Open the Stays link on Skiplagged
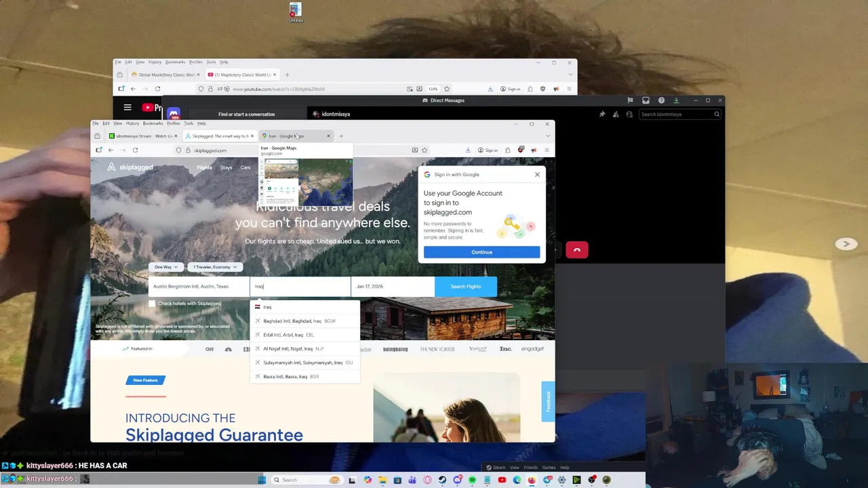Screen dimensions: 868x488 point(226,167)
